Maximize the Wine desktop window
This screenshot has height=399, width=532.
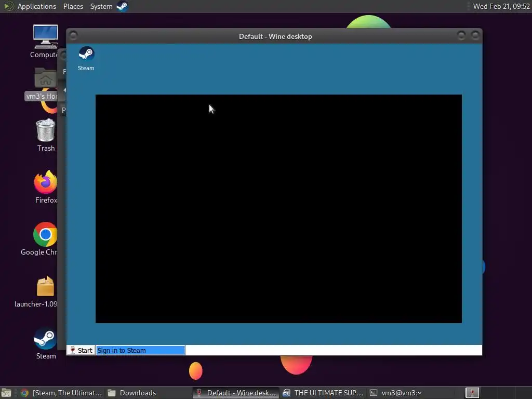(475, 35)
